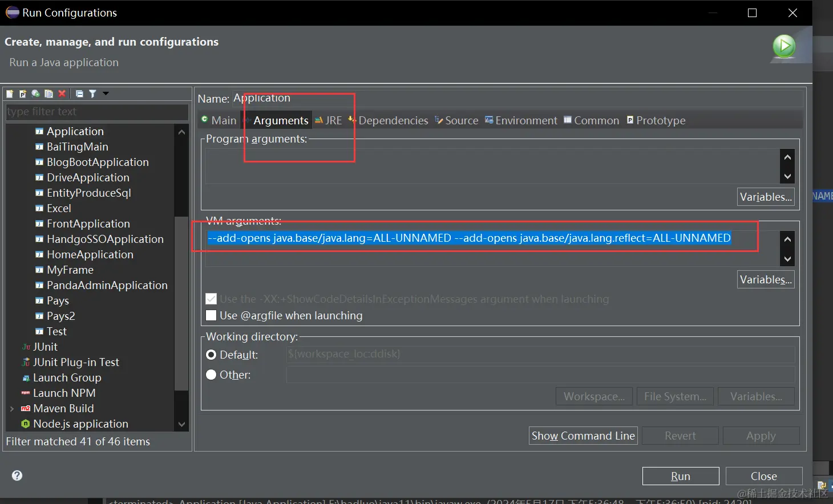Select FrontApplication configuration
The height and width of the screenshot is (504, 833).
click(88, 223)
